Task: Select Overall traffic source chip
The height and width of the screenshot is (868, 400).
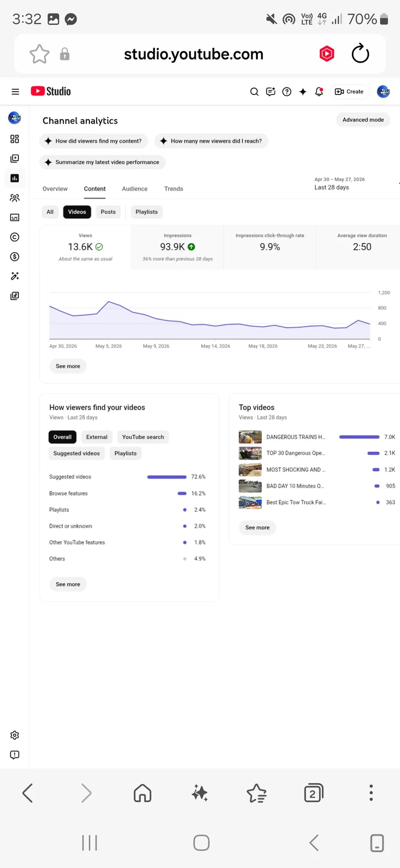Action: pos(62,437)
